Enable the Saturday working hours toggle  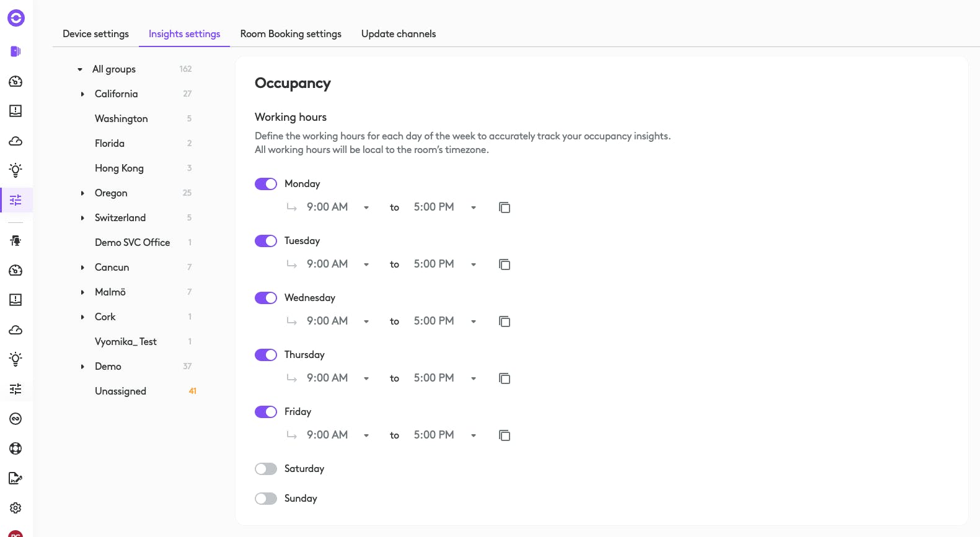[x=266, y=469]
